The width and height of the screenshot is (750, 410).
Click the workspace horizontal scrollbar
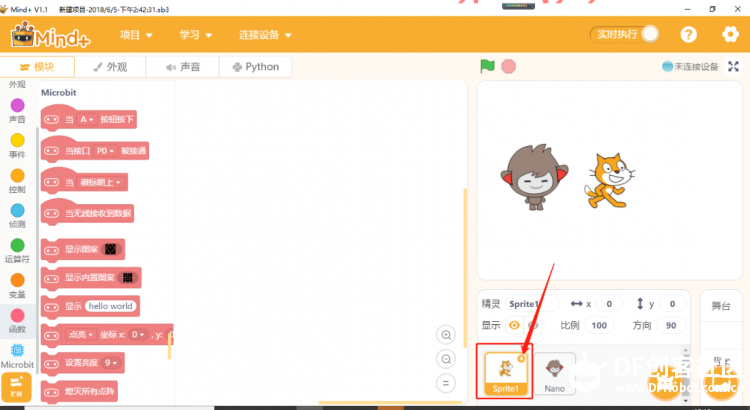point(390,403)
